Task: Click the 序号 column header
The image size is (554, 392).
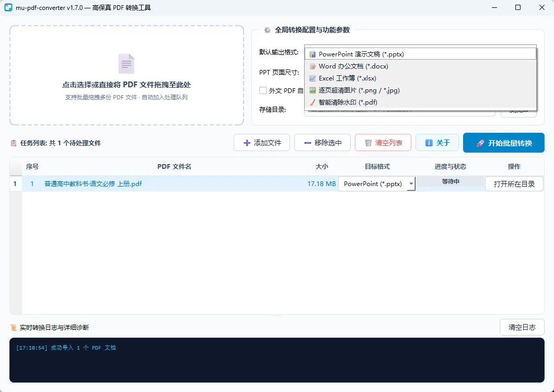Action: (x=32, y=167)
